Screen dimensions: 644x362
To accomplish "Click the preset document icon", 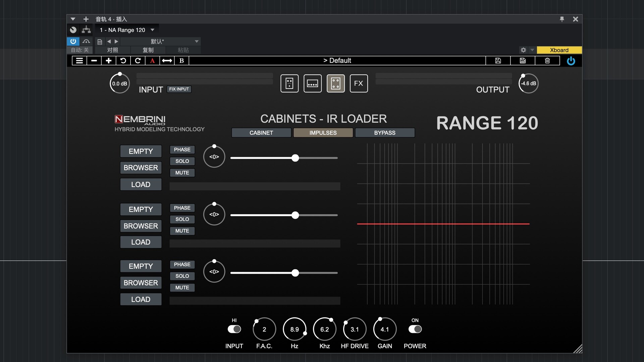I will point(100,42).
